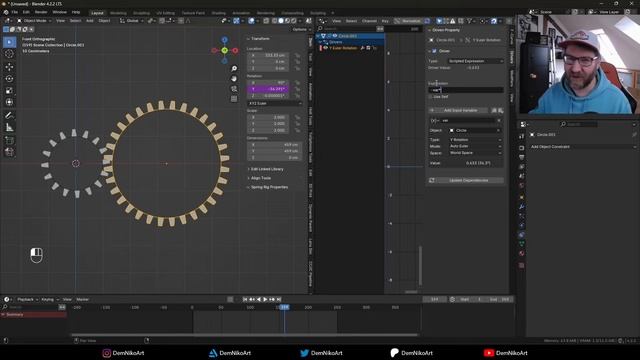The image size is (640, 360).
Task: Toggle Only Show Selected in Drivers header
Action: [439, 20]
